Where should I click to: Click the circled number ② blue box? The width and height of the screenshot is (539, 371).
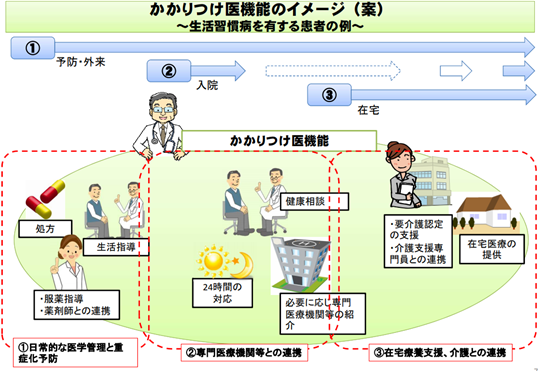coord(169,71)
